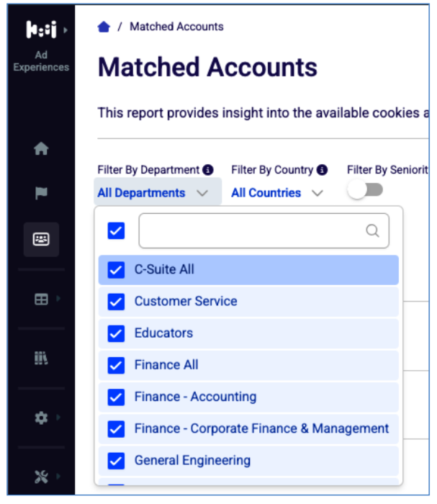Open the settings gear icon in sidebar
The width and height of the screenshot is (437, 504).
pos(41,418)
